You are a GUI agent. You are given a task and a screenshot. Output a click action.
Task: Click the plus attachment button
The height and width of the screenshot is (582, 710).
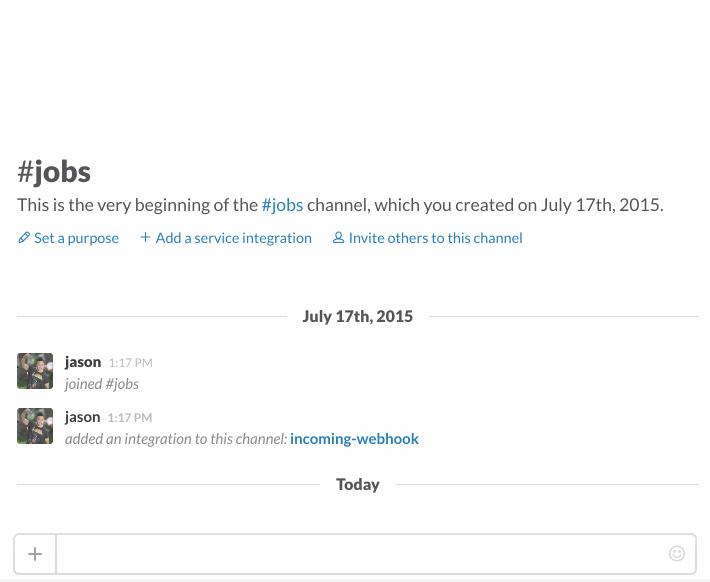[x=35, y=554]
